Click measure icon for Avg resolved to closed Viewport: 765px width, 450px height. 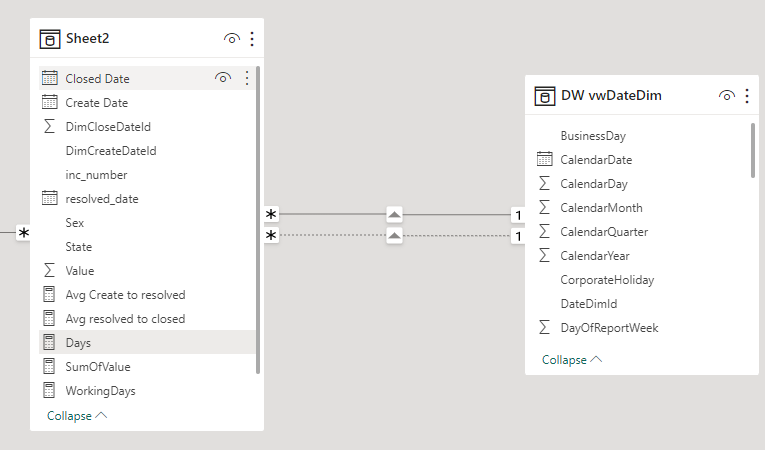49,318
